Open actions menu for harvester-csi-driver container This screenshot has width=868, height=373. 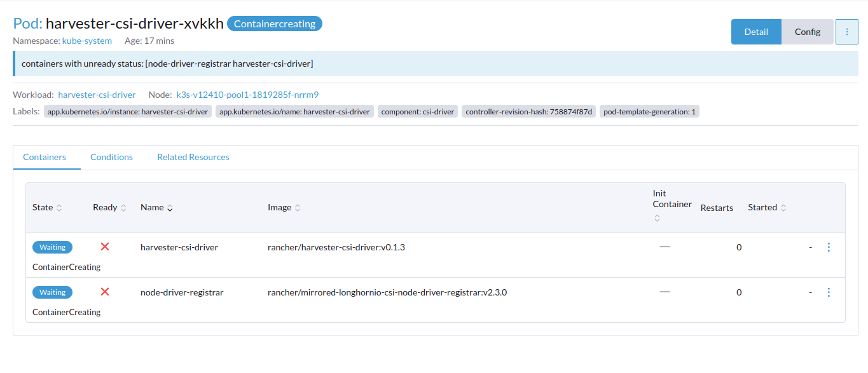(829, 247)
